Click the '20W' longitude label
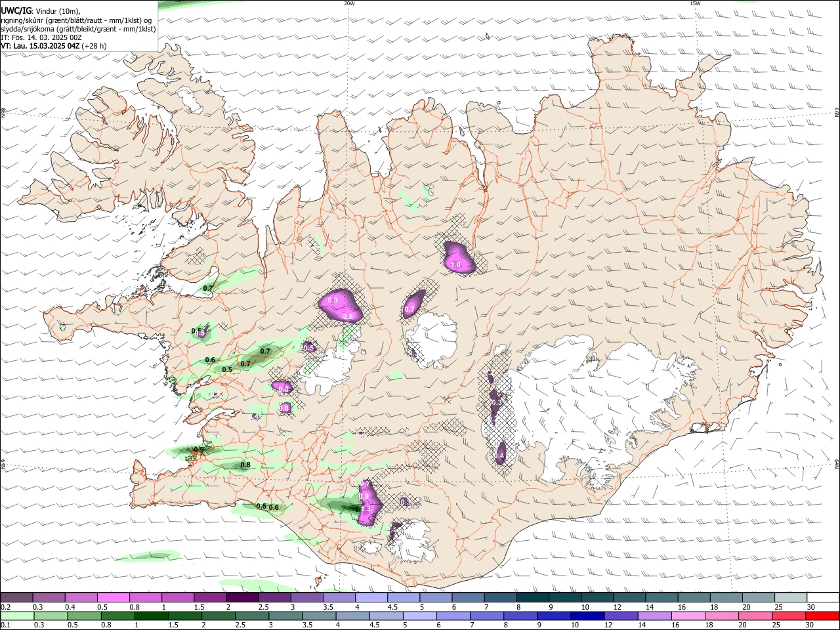 [x=349, y=3]
